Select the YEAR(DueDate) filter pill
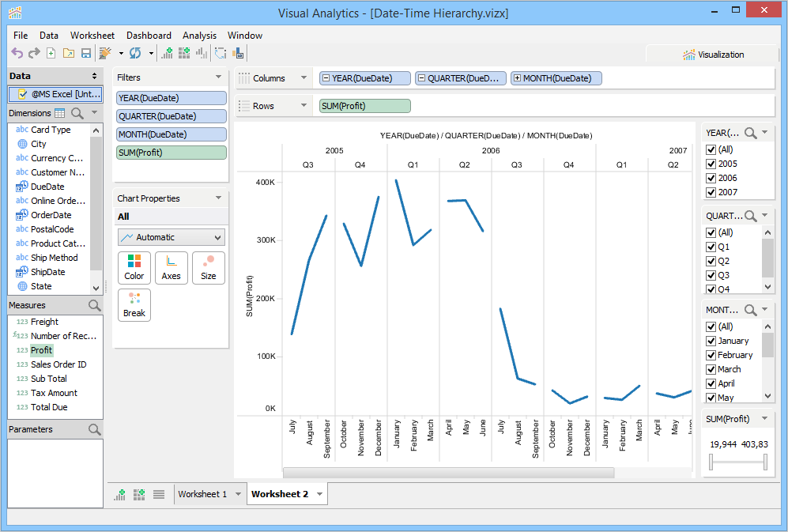The width and height of the screenshot is (788, 532). 172,98
